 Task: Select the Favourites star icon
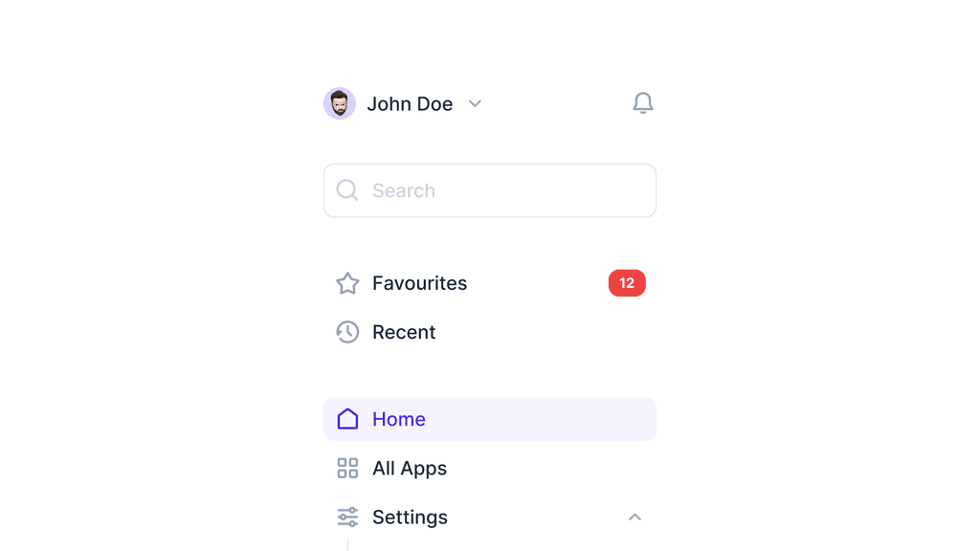coord(346,283)
